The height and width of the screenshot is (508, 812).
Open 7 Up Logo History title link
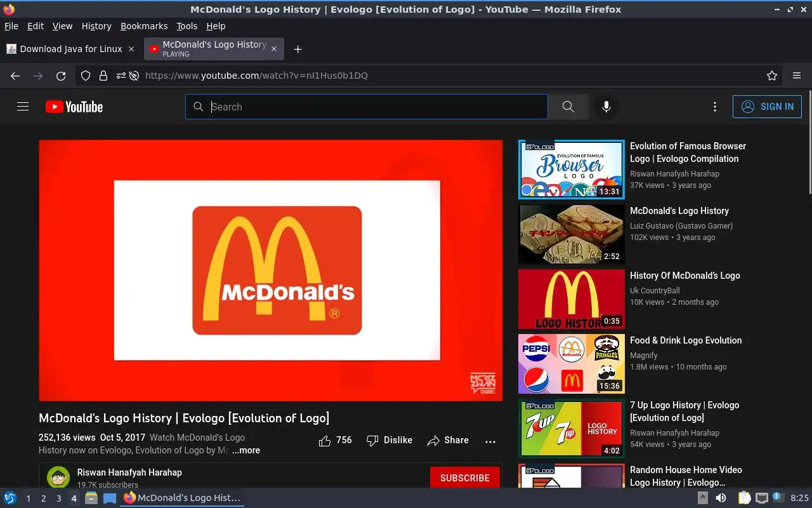tap(684, 411)
